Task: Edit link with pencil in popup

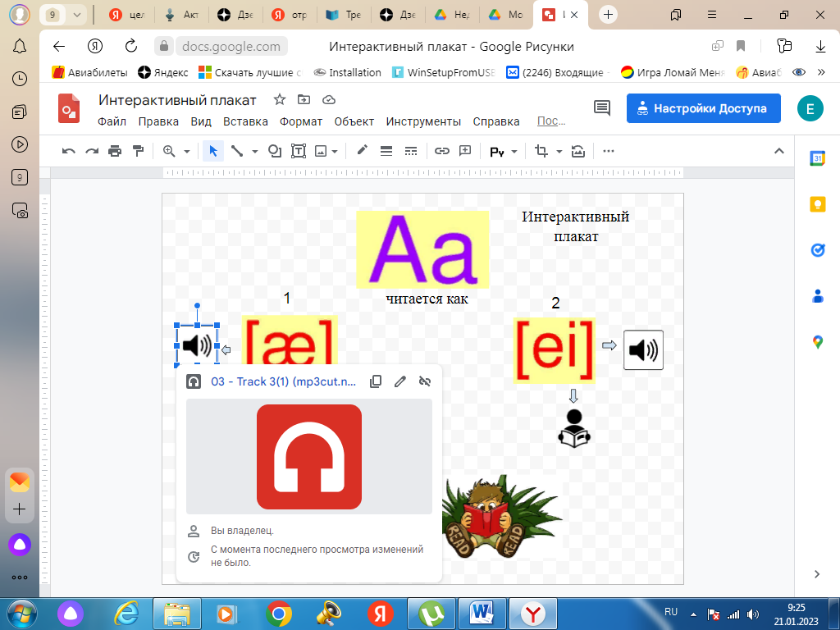Action: 400,381
